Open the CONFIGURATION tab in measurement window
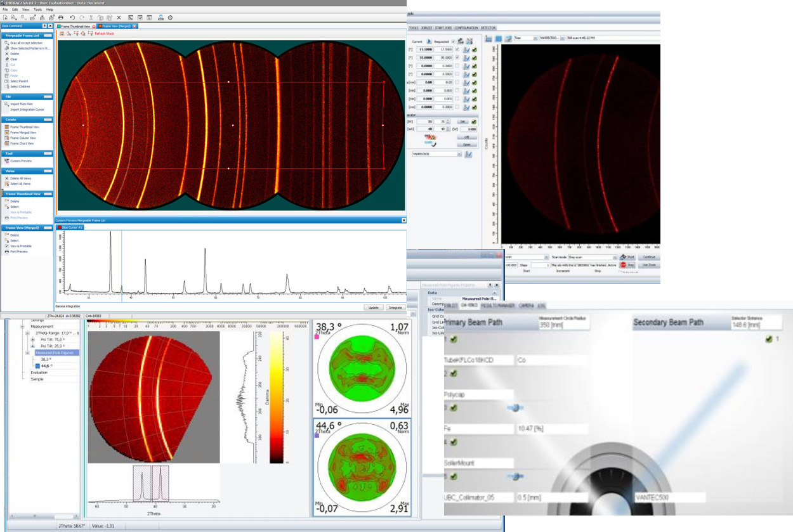This screenshot has height=532, width=793. (x=466, y=28)
